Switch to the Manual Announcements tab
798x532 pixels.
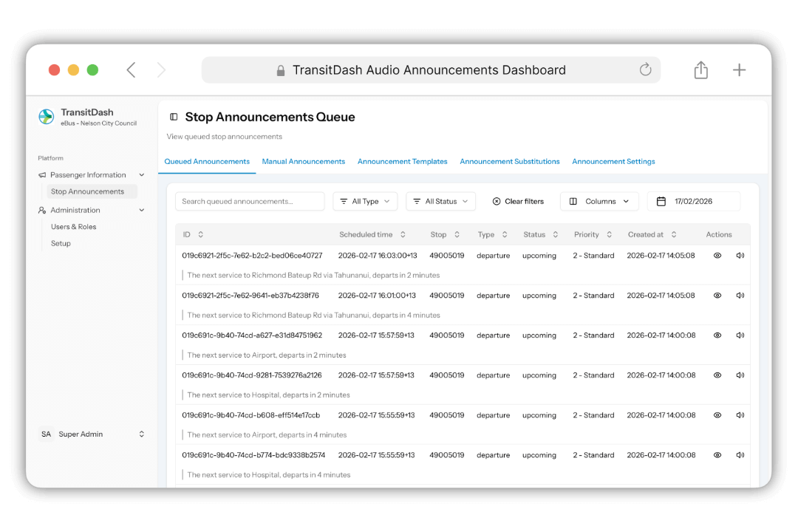coord(303,161)
